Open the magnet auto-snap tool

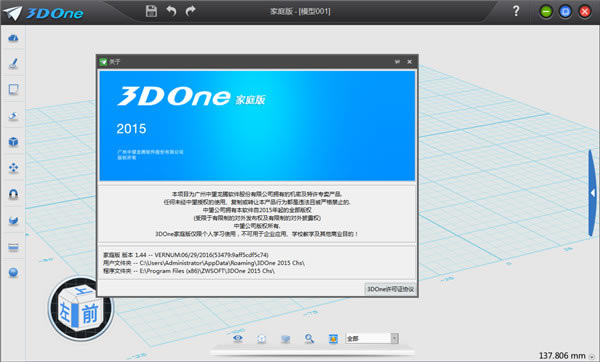pos(13,194)
